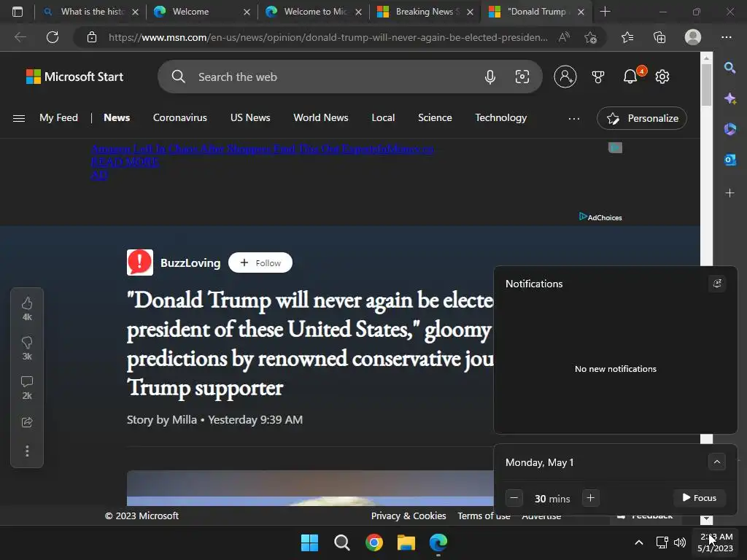Decrease focus session minutes
747x560 pixels.
[514, 498]
